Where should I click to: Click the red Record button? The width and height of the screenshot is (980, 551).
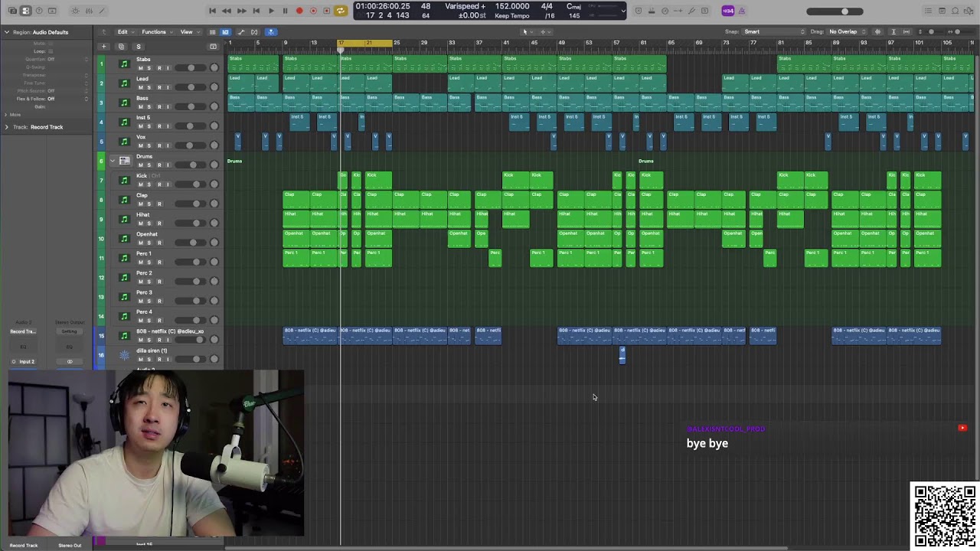point(299,11)
